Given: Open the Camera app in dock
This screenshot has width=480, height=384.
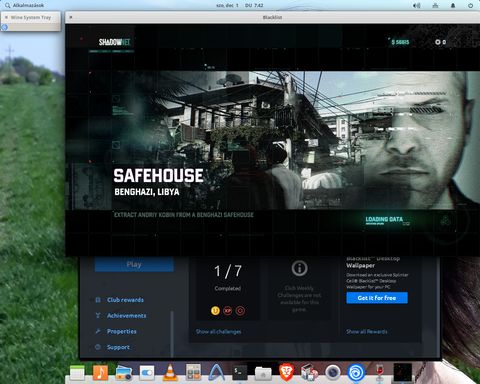Looking at the screenshot, I should tap(333, 373).
